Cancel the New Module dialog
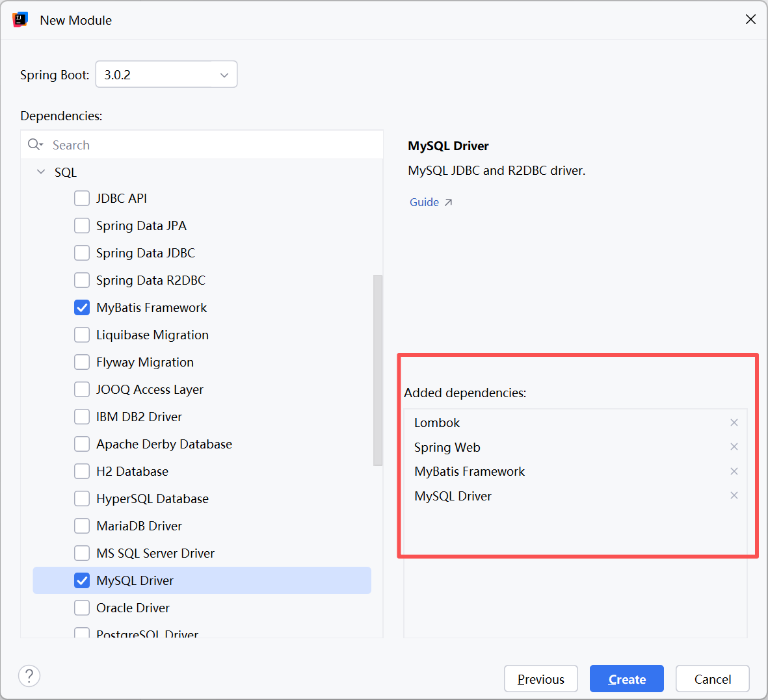768x700 pixels. pos(713,679)
